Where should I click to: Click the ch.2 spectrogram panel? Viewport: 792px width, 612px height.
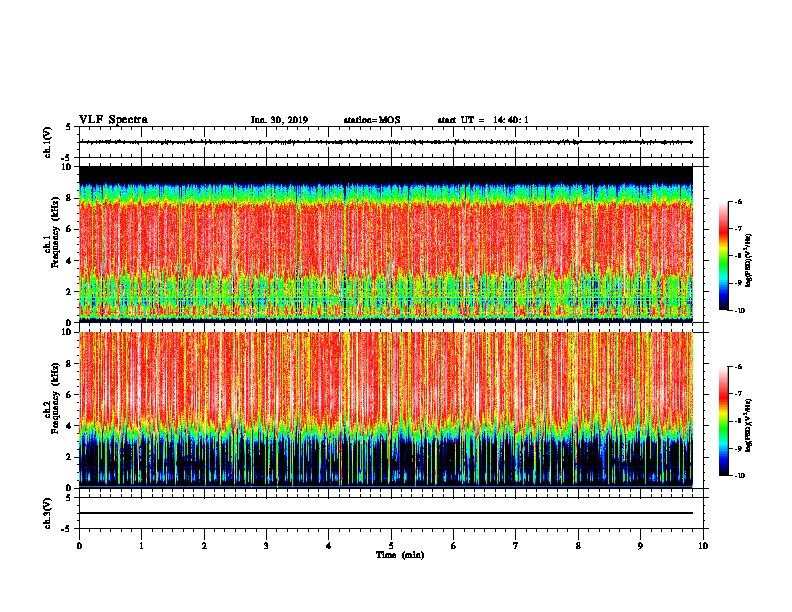[386, 410]
